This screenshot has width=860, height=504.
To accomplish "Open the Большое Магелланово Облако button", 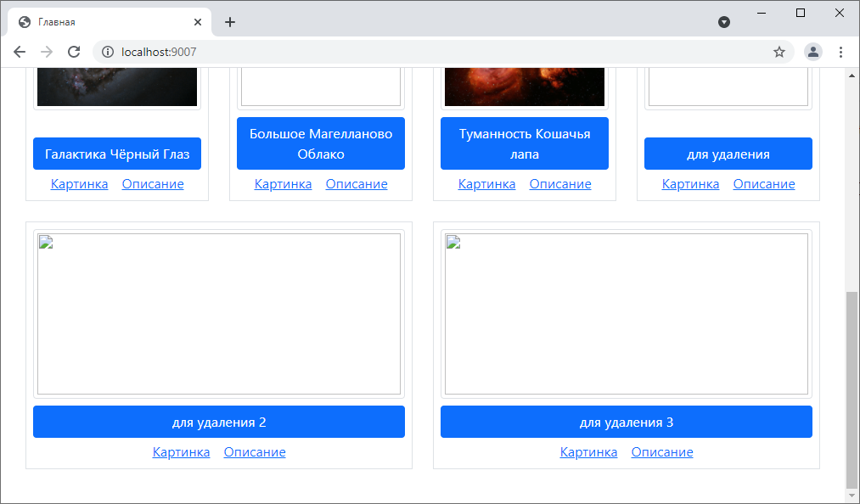I will [x=321, y=143].
